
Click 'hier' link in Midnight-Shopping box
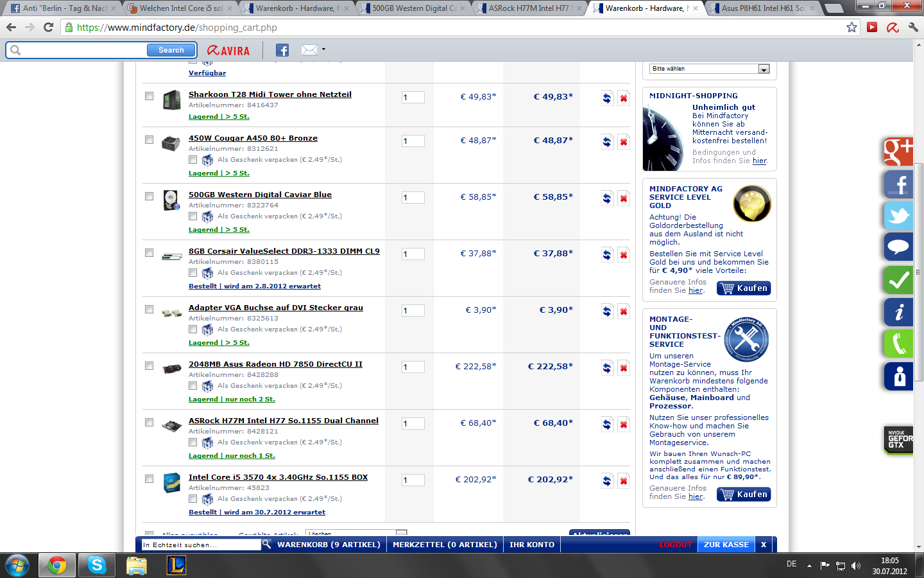[760, 161]
